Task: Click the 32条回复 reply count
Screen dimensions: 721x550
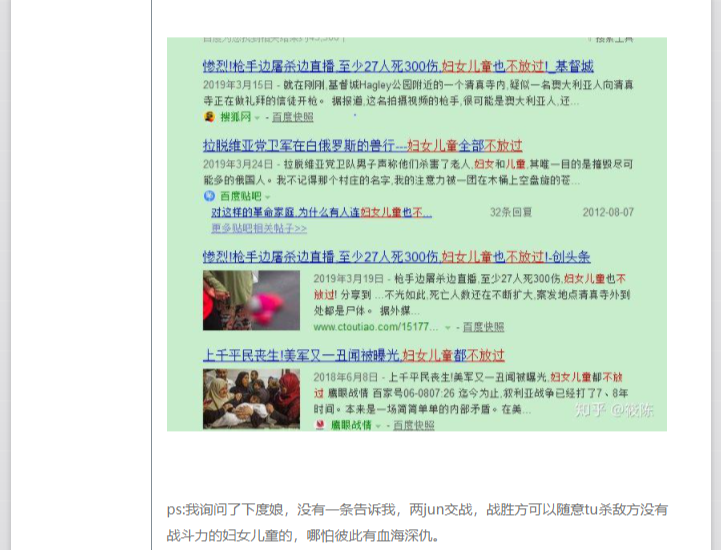Action: coord(511,212)
